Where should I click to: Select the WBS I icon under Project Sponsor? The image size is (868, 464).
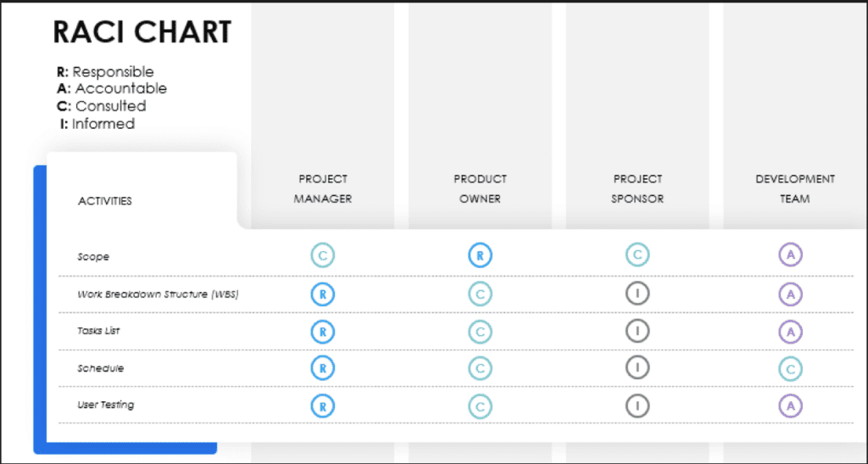[x=637, y=294]
